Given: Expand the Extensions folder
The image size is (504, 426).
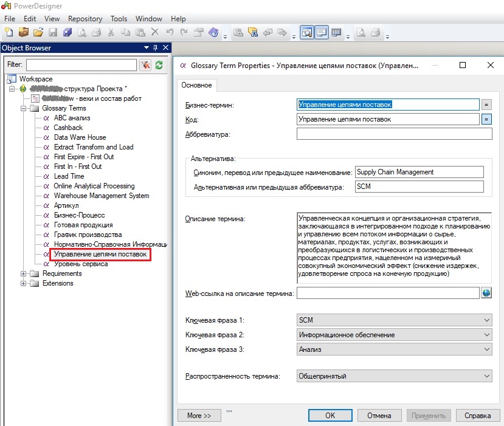Looking at the screenshot, I should [24, 283].
